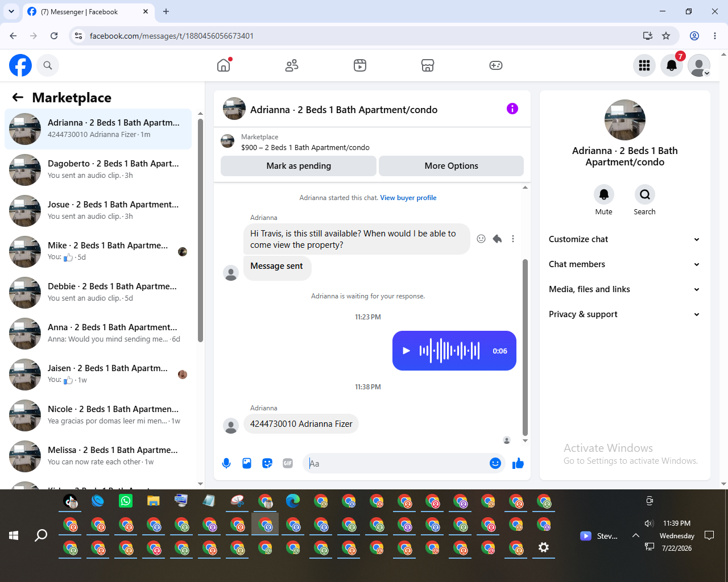Play the 0:06 audio clip
This screenshot has width=728, height=582.
tap(406, 351)
